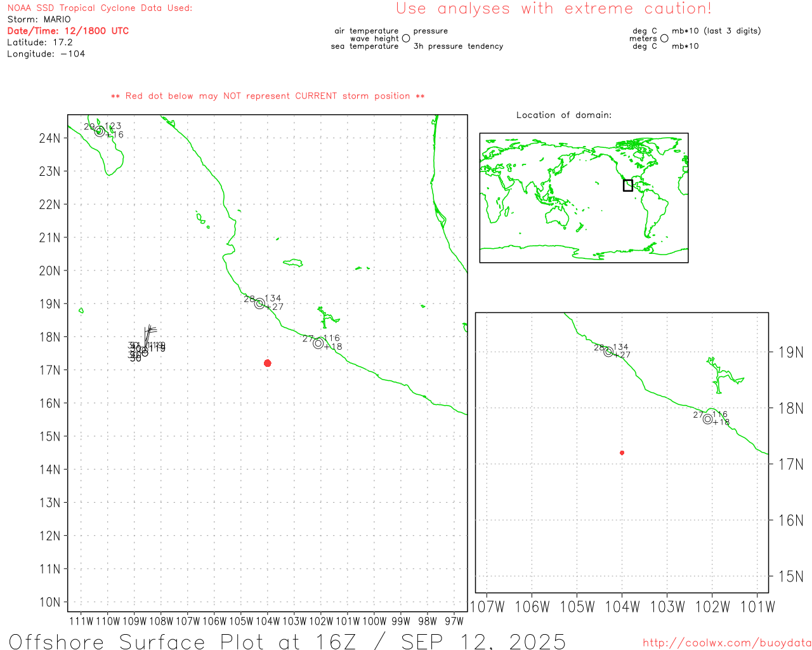The width and height of the screenshot is (812, 650).
Task: Click the 'air temperature' legend label
Action: tap(367, 31)
